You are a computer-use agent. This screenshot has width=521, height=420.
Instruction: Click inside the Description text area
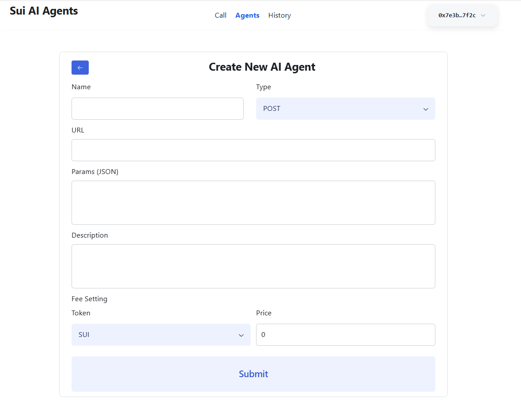tap(253, 266)
